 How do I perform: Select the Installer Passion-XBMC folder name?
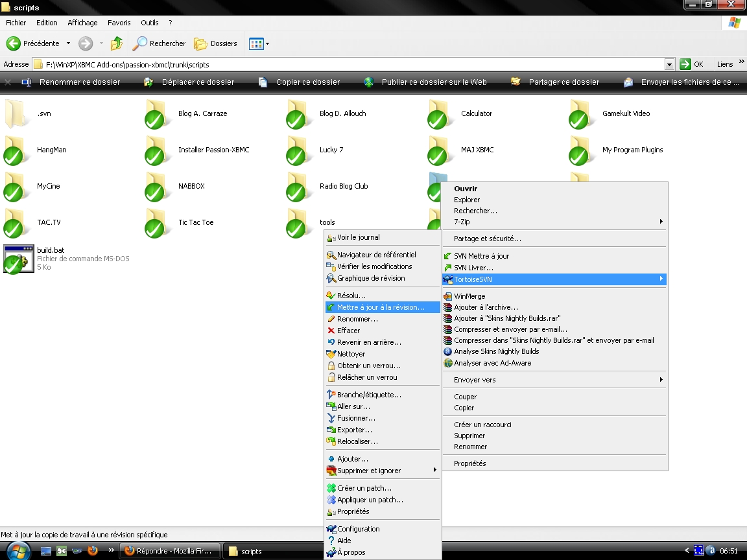tap(213, 150)
